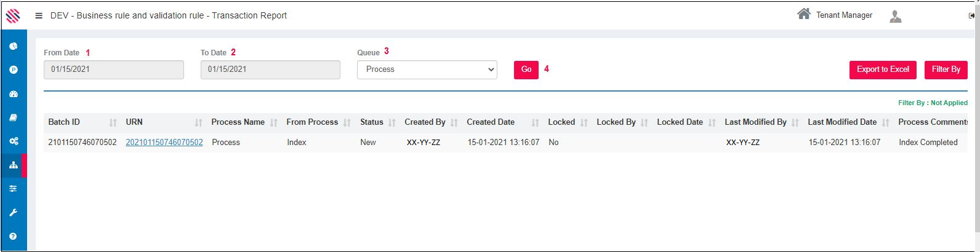Sort table by Status column
The width and height of the screenshot is (980, 252).
392,123
